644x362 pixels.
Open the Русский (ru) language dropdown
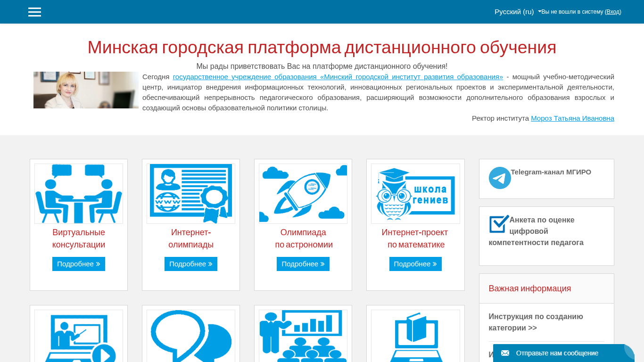pos(518,12)
